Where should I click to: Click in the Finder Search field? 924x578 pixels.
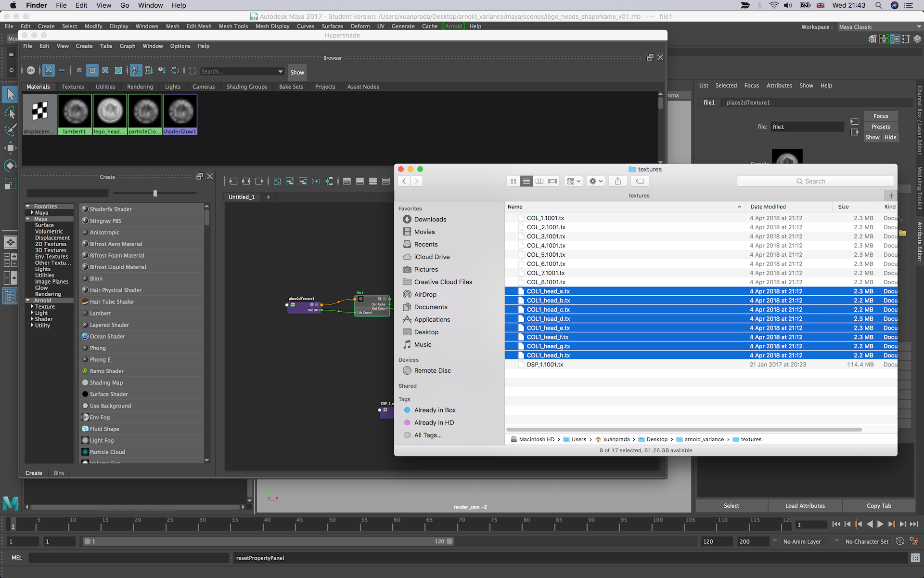[x=815, y=181]
